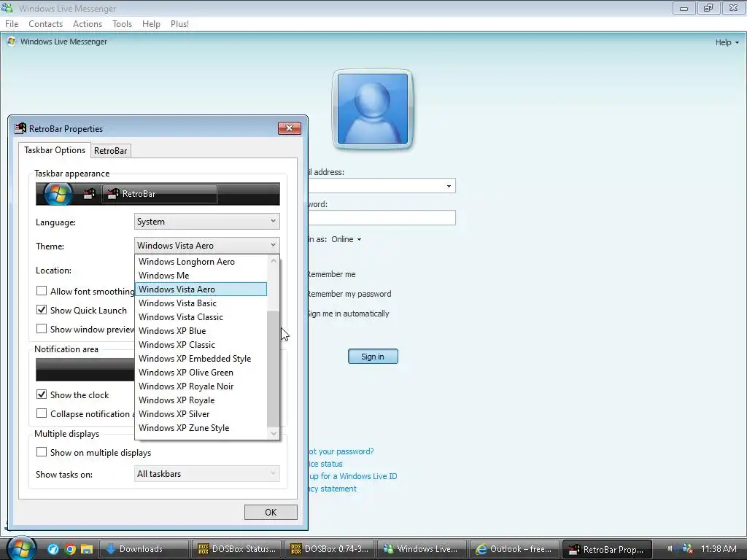
Task: Open File Explorer folder icon in Quick Launch
Action: click(x=86, y=549)
